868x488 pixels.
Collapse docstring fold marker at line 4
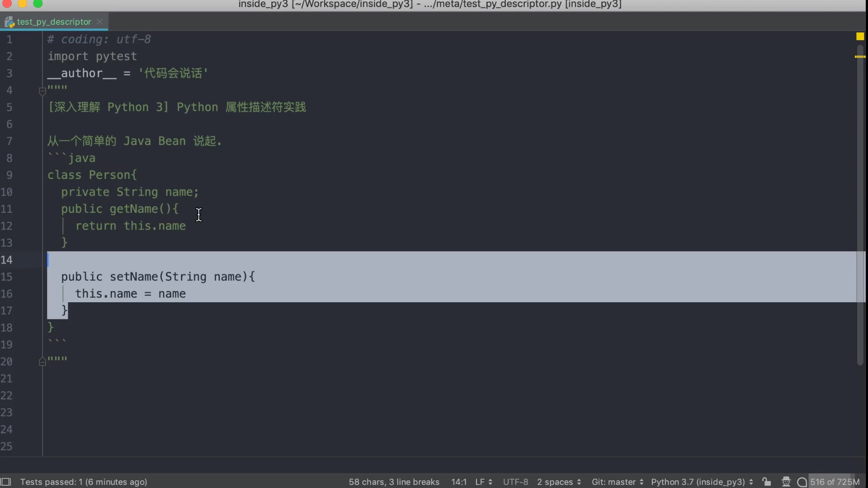(x=42, y=91)
